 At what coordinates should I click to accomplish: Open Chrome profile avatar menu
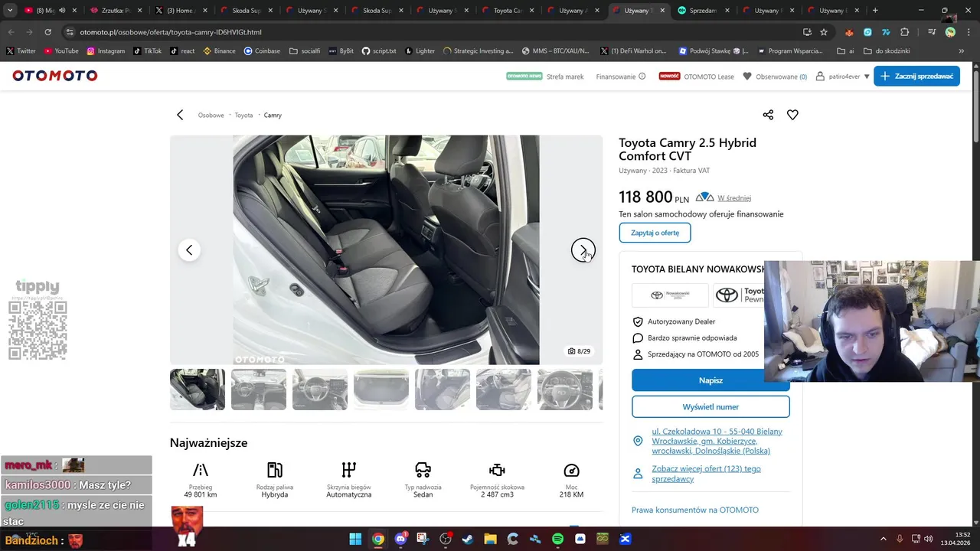(950, 32)
